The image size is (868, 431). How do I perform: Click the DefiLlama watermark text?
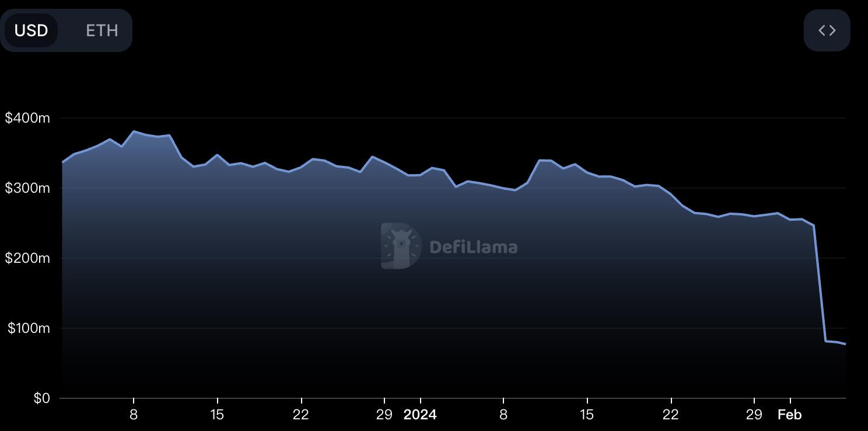coord(473,247)
